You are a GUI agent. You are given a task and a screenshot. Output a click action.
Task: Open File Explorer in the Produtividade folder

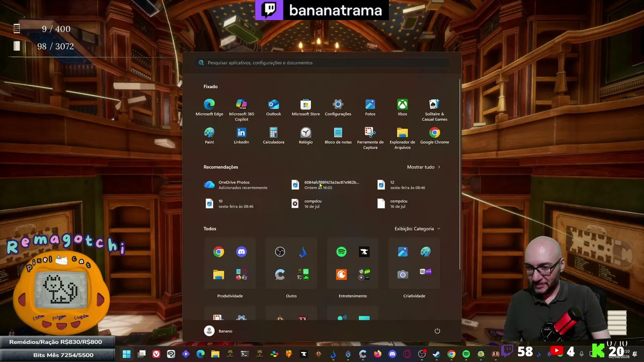[218, 275]
